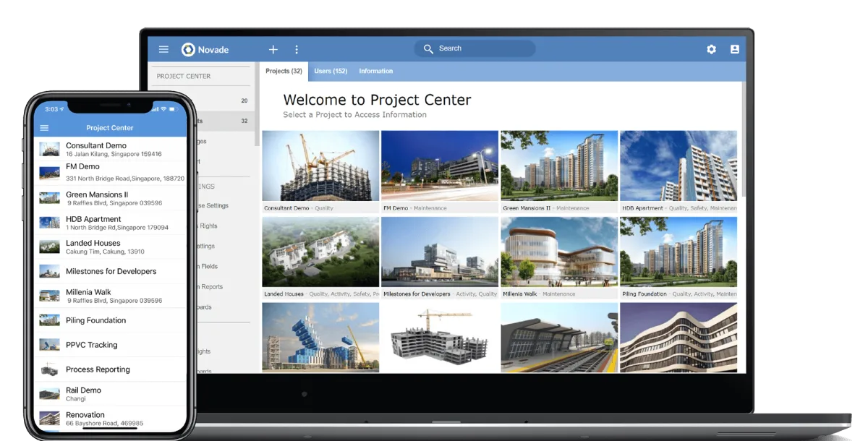Image resolution: width=868 pixels, height=441 pixels.
Task: Switch to the Users (152) tab
Action: pyautogui.click(x=331, y=71)
